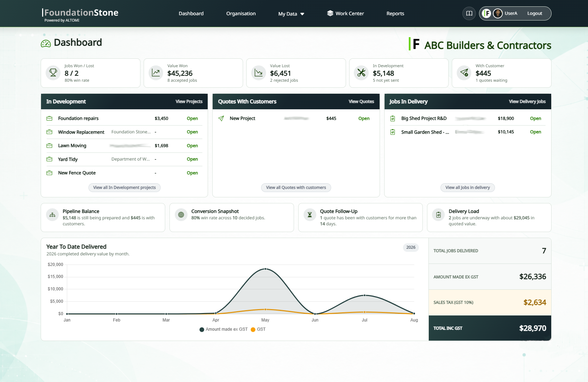Click the briefcase icon beside Yard Tidy

pyautogui.click(x=50, y=159)
